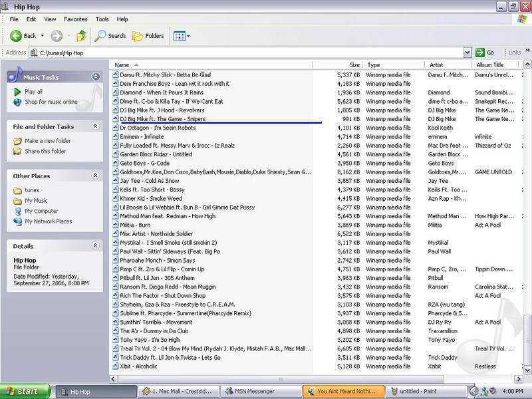Go up one folder level icon
This screenshot has width=532, height=399.
[x=81, y=36]
